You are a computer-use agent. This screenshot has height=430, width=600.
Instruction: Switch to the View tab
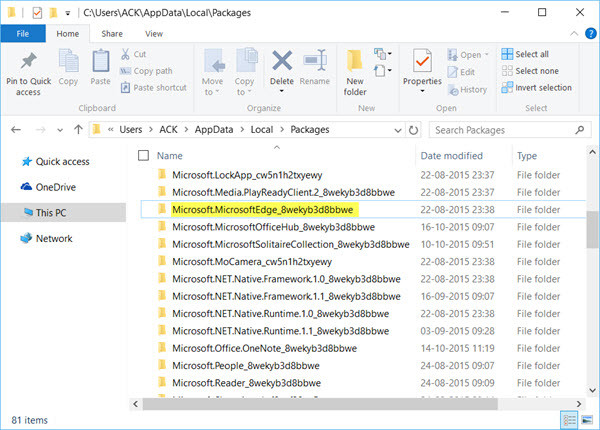(x=154, y=34)
